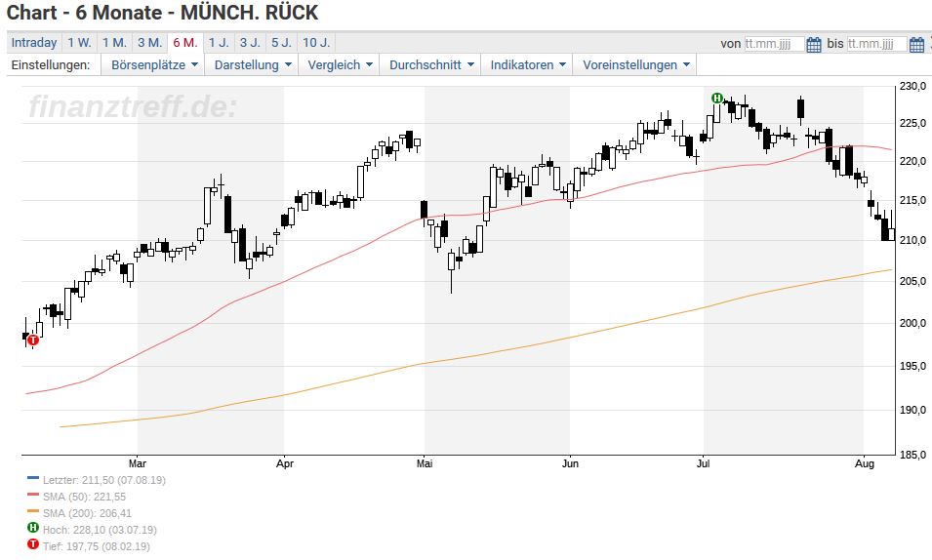This screenshot has height=560, width=932.
Task: Select the 6 M. time range tab
Action: coord(185,43)
